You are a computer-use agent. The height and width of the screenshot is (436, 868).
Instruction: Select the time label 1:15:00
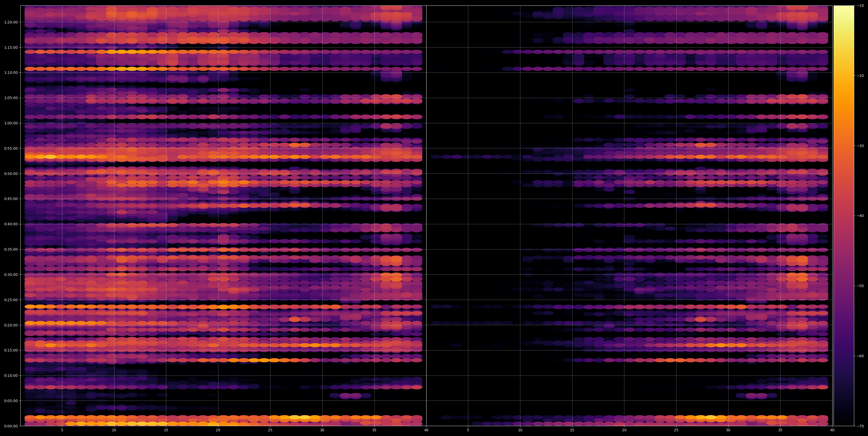pos(11,47)
